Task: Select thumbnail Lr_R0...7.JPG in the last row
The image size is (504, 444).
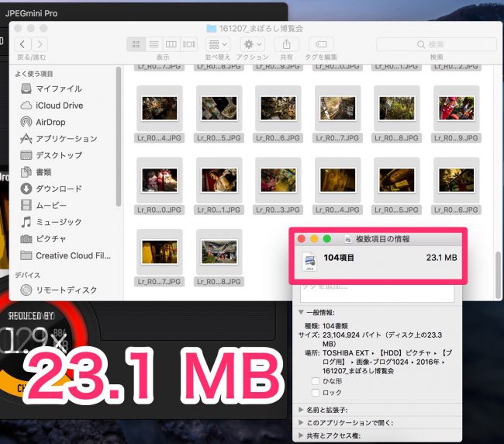Action: [160, 252]
